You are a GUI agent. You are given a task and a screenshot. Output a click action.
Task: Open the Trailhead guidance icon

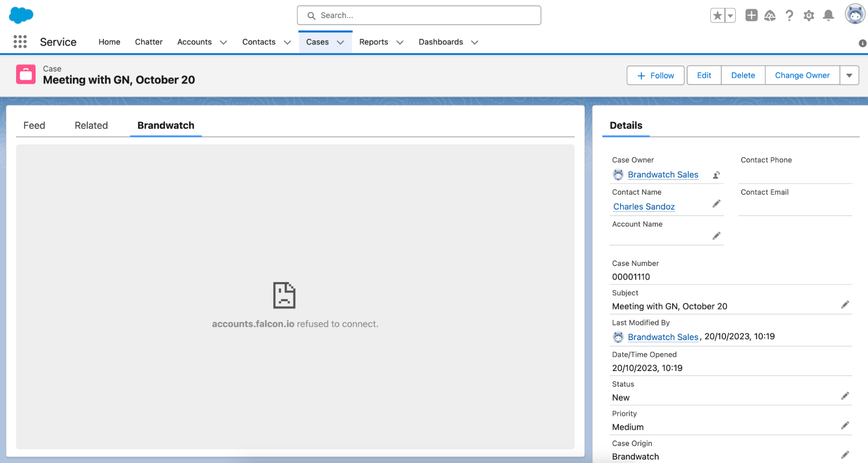(770, 16)
